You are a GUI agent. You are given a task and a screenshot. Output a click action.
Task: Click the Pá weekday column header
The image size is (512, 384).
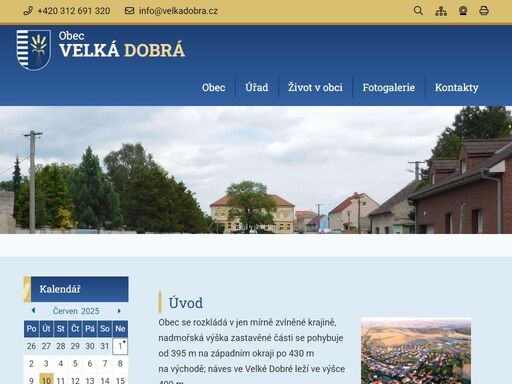pos(90,329)
